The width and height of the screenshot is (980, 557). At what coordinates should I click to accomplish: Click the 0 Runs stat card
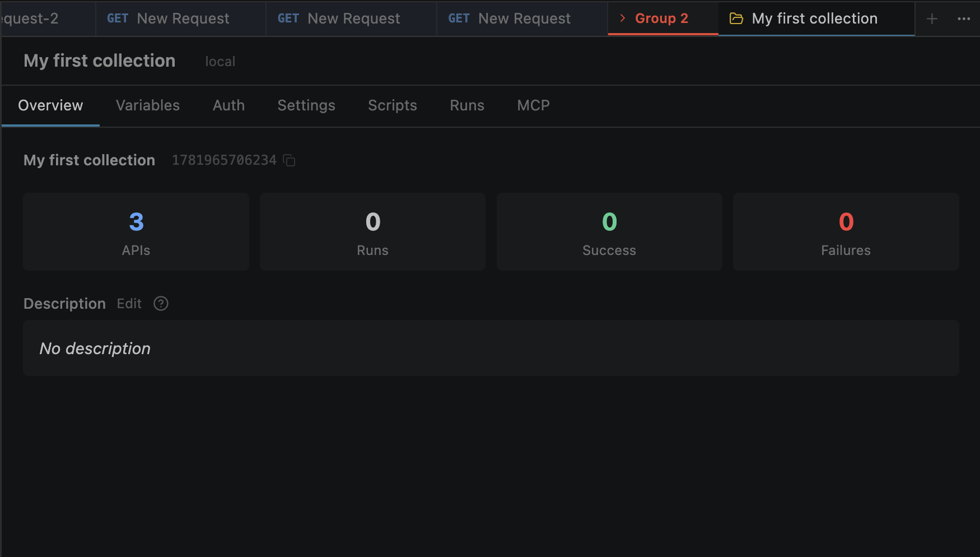(372, 232)
